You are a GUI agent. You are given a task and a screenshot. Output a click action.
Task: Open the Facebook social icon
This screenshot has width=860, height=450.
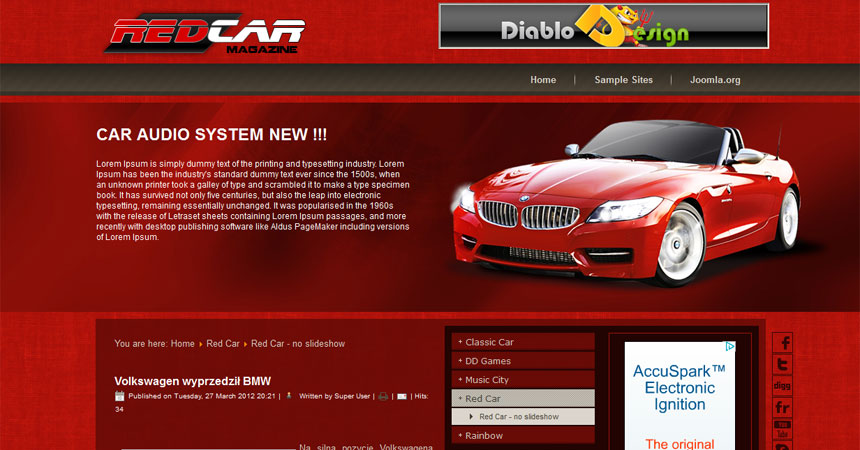point(782,343)
